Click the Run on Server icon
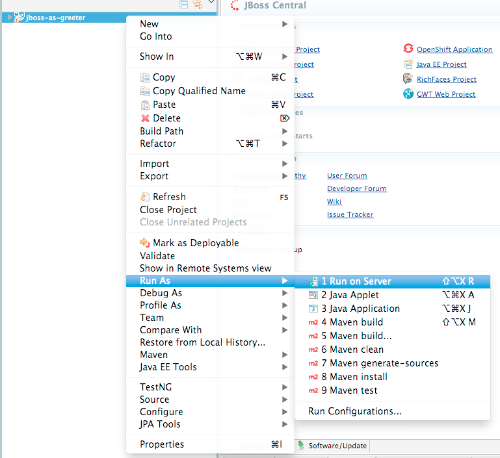 313,282
